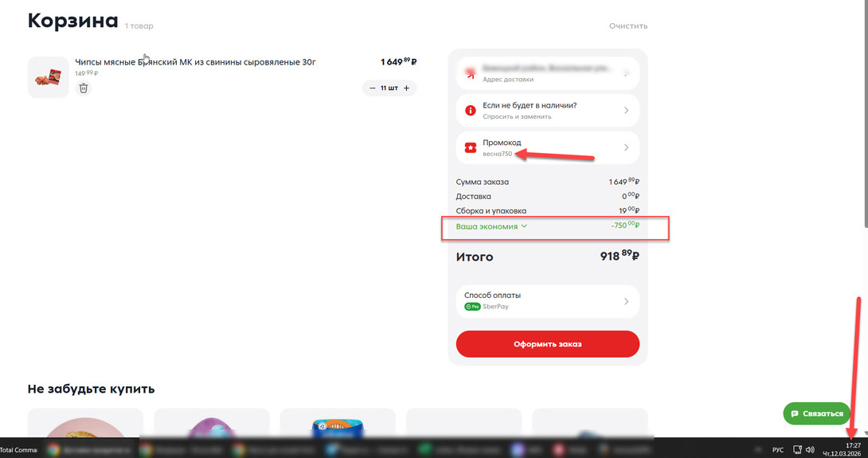Delete item with the trash bin icon

(84, 88)
